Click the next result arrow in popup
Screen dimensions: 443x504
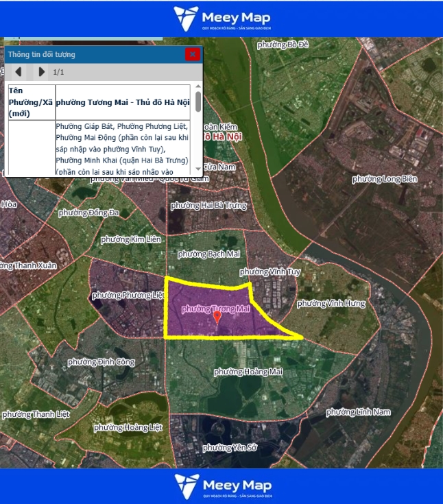[x=41, y=71]
